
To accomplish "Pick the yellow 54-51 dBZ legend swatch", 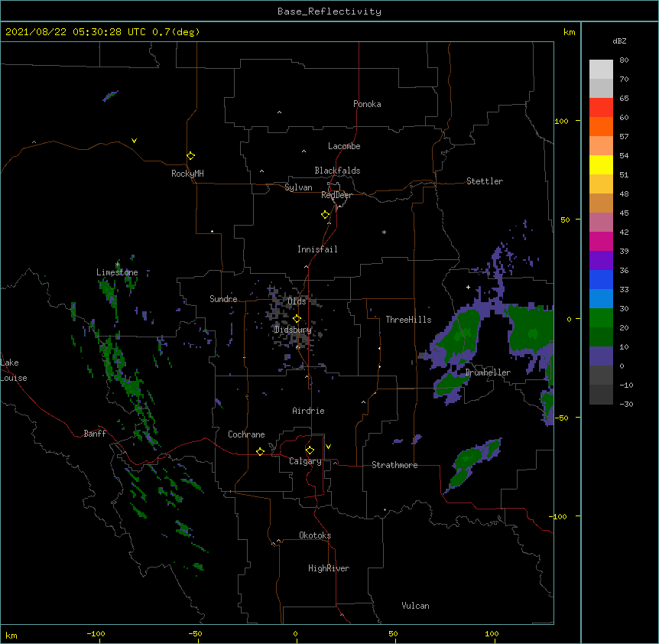I will [601, 165].
